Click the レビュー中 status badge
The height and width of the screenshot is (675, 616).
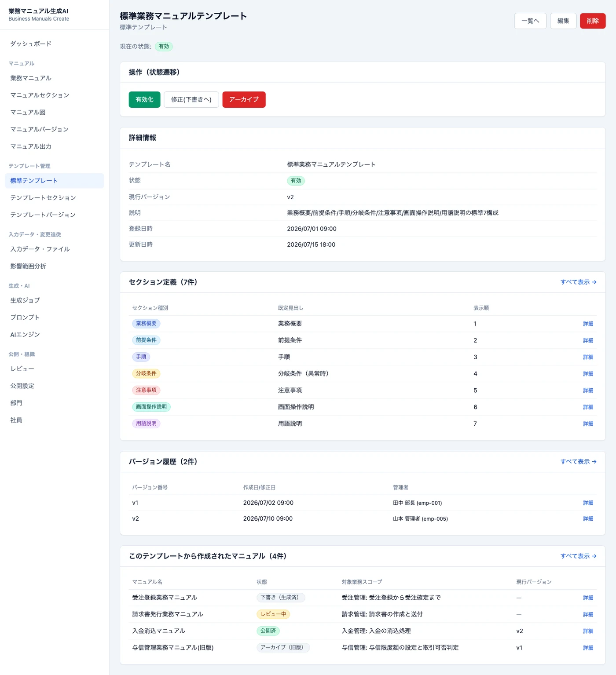273,614
